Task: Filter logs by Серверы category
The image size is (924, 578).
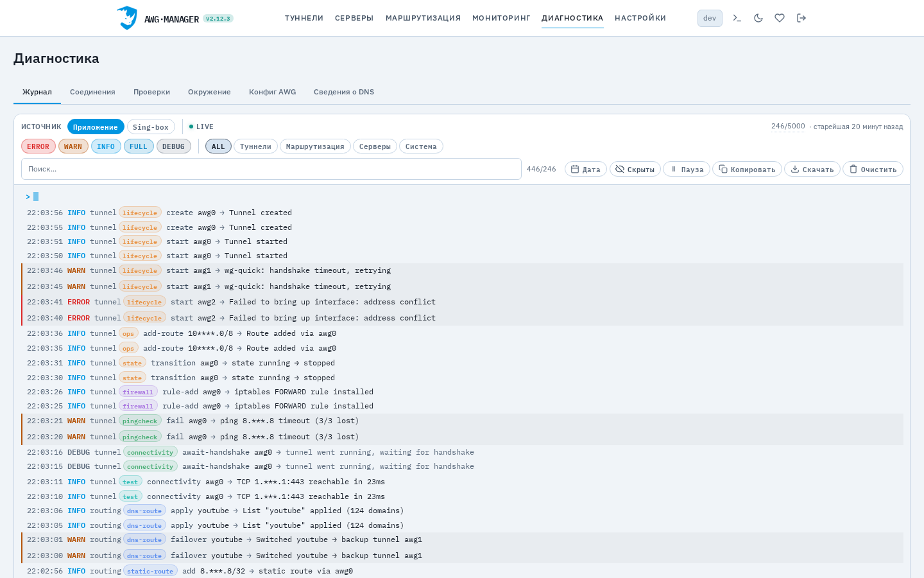Action: coord(375,146)
